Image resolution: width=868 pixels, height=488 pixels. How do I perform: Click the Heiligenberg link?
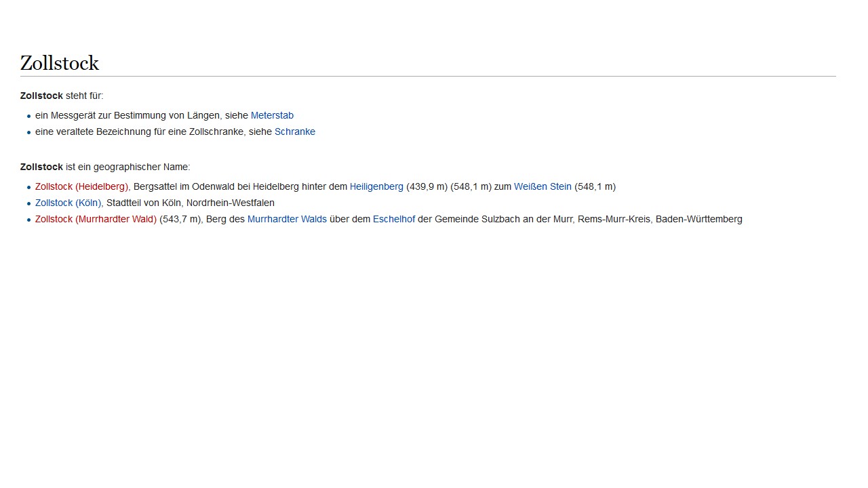point(376,186)
